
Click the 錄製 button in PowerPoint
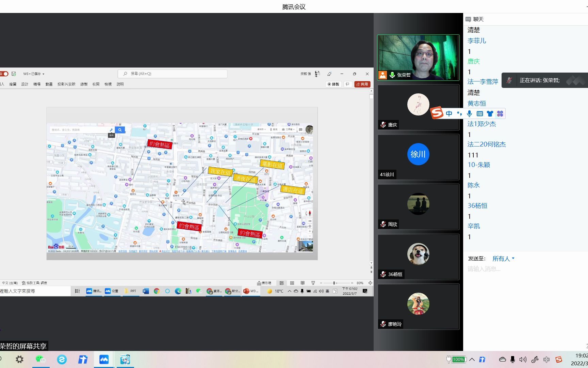[333, 84]
